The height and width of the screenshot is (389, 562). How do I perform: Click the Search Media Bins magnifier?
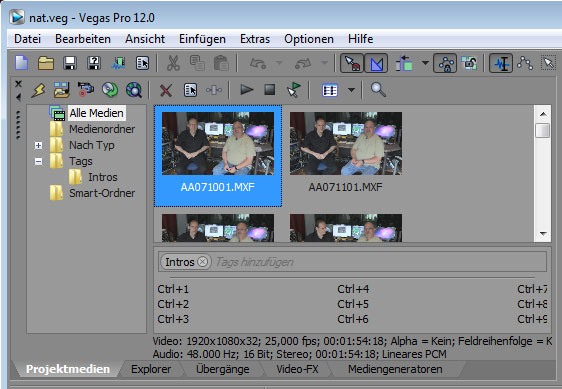[378, 90]
